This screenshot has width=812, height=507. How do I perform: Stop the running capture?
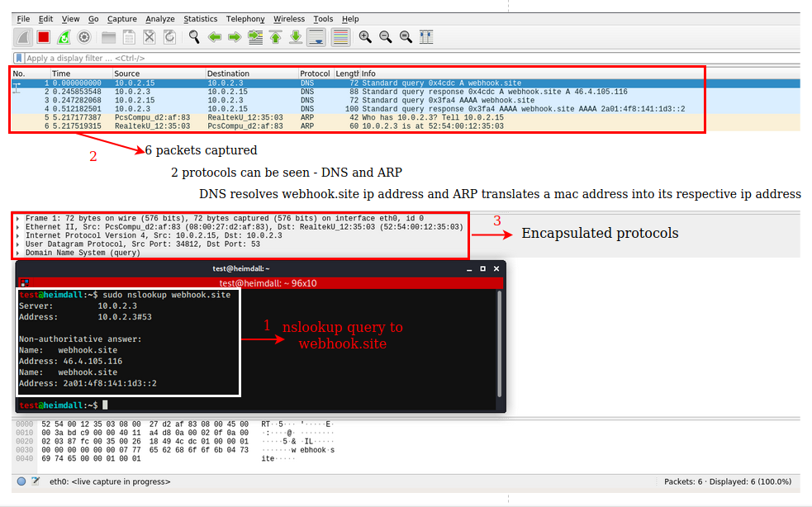click(x=43, y=36)
